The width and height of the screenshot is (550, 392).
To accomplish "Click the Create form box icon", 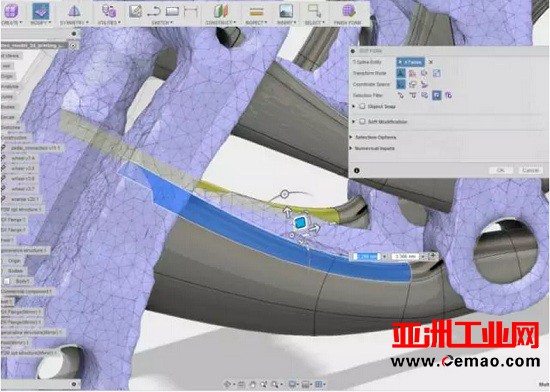I will (x=11, y=11).
